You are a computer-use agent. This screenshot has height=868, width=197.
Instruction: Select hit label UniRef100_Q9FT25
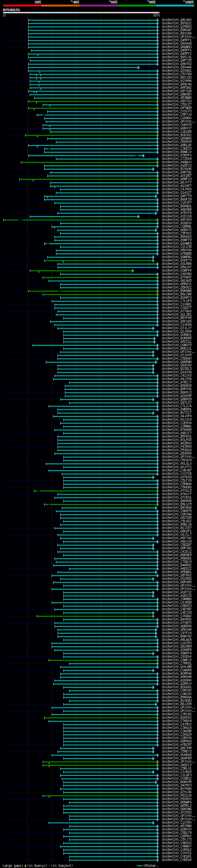point(177,61)
